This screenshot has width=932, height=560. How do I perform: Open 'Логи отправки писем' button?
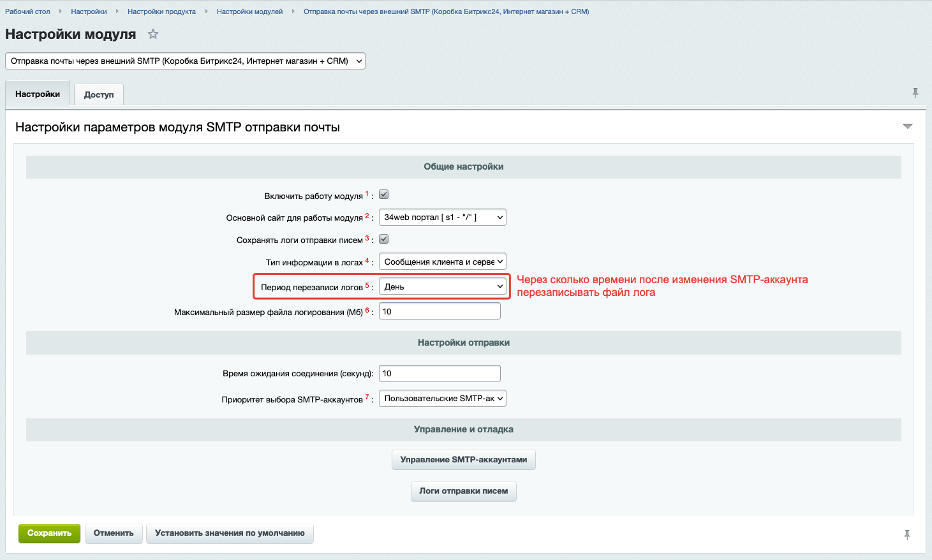464,491
